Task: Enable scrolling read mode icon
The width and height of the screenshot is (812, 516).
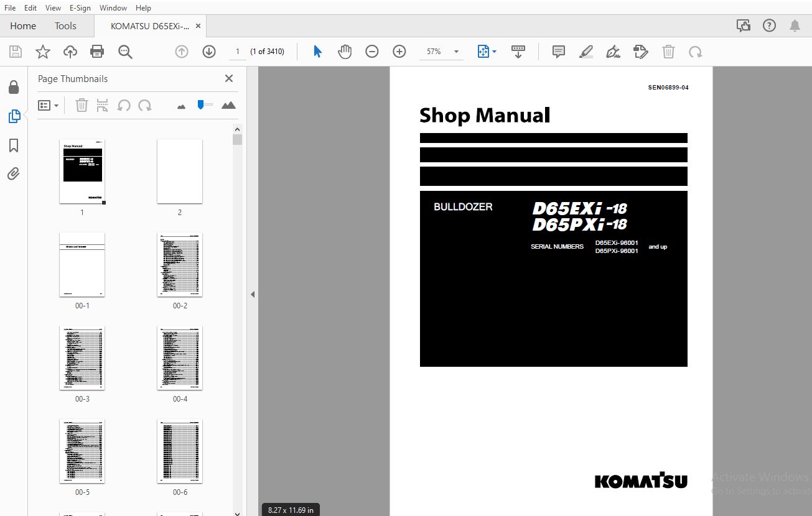Action: click(x=518, y=52)
